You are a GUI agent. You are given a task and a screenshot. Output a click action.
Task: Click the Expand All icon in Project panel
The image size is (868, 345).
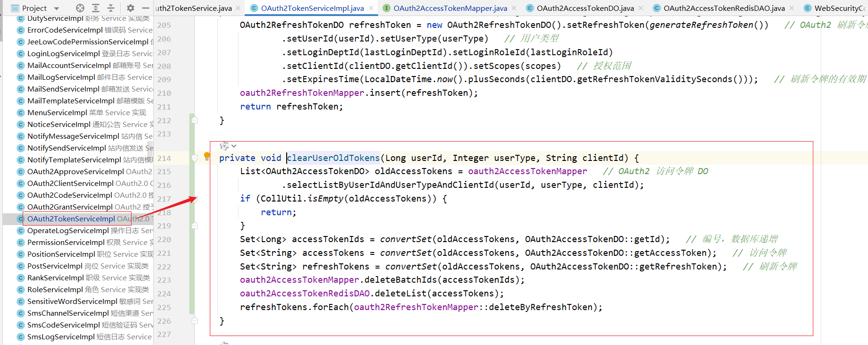coord(96,8)
